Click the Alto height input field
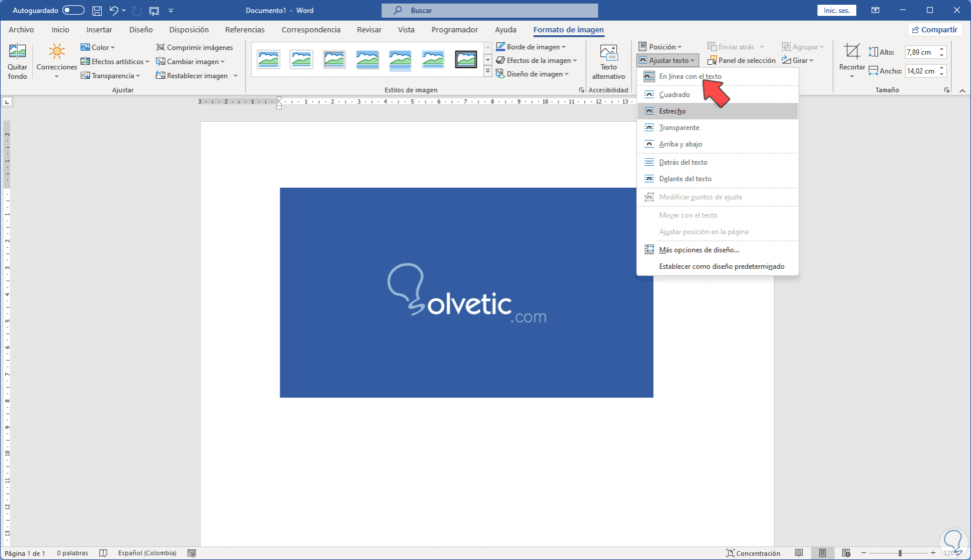The image size is (971, 560). pyautogui.click(x=921, y=52)
